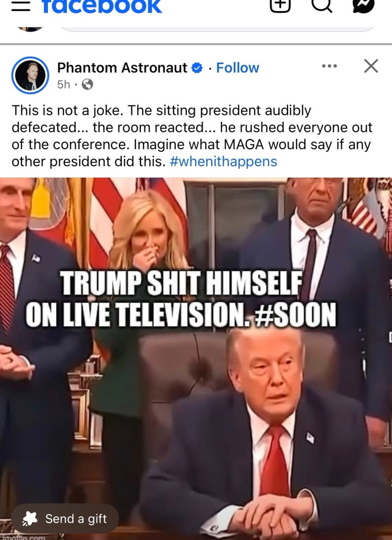The image size is (392, 540).
Task: Tap the post caption text
Action: coord(192,136)
